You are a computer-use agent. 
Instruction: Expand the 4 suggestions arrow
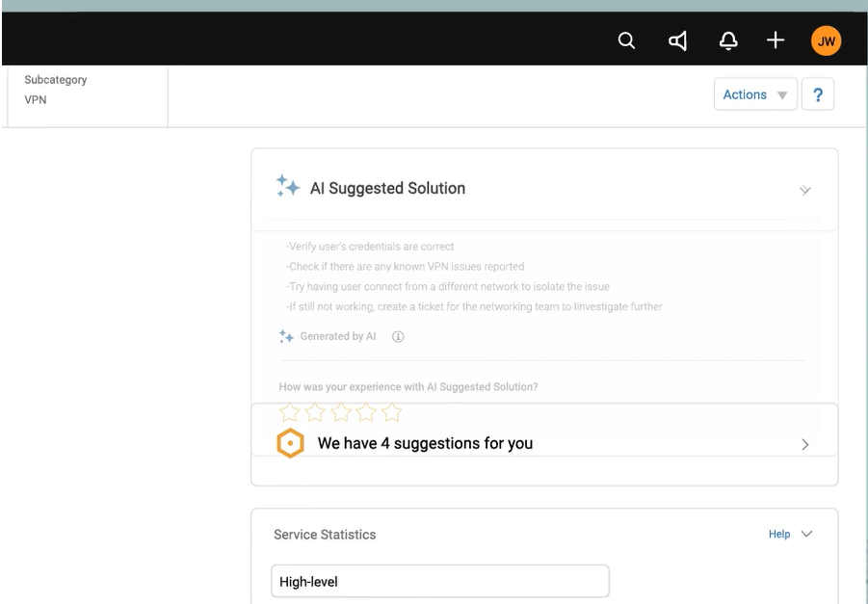[x=805, y=444]
